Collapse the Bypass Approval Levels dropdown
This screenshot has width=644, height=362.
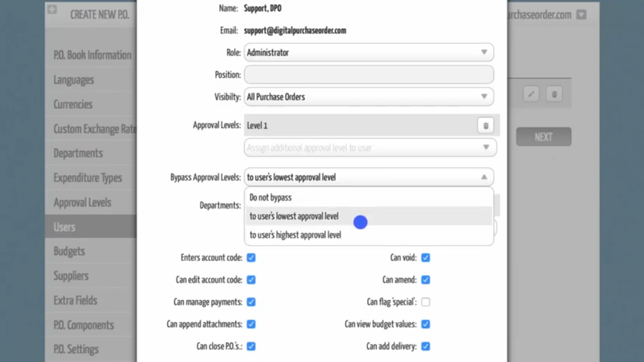tap(484, 177)
